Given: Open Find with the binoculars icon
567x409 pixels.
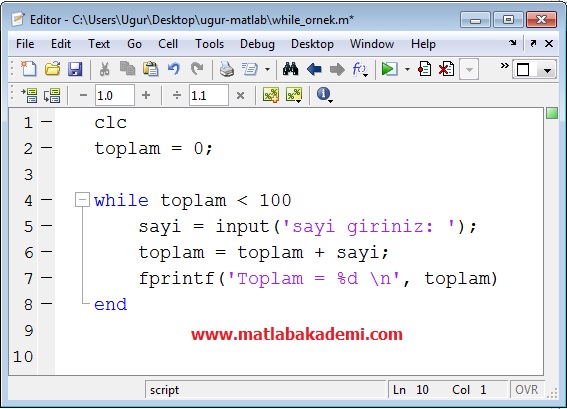Looking at the screenshot, I should (290, 69).
